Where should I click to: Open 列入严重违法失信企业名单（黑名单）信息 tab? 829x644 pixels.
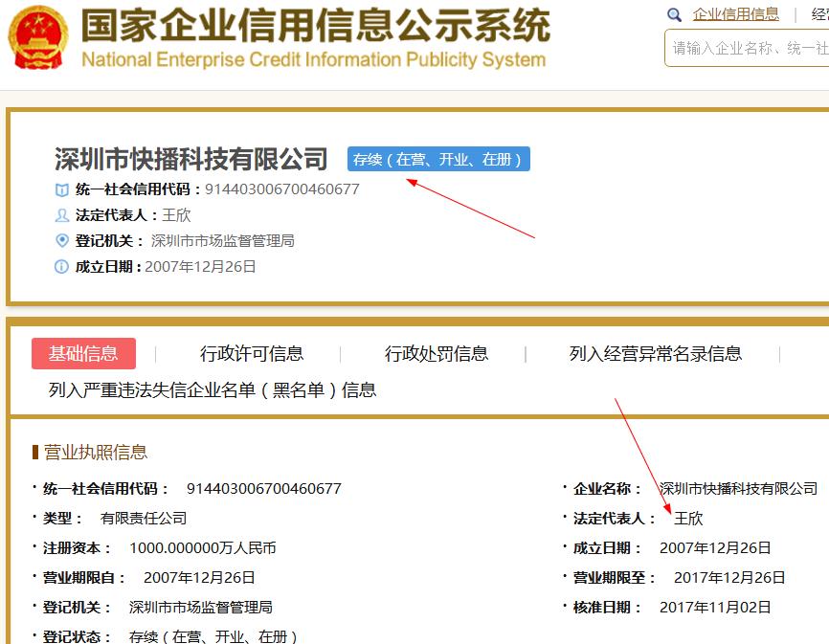pos(212,389)
